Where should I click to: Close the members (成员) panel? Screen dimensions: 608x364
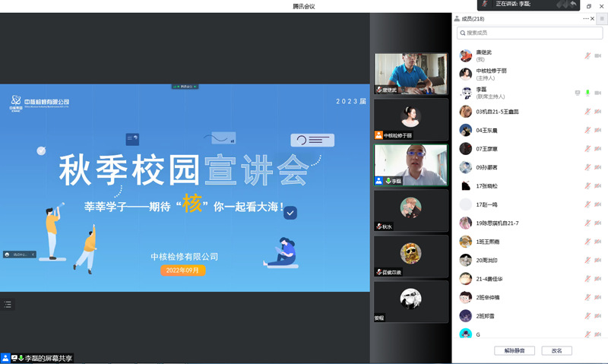point(593,18)
